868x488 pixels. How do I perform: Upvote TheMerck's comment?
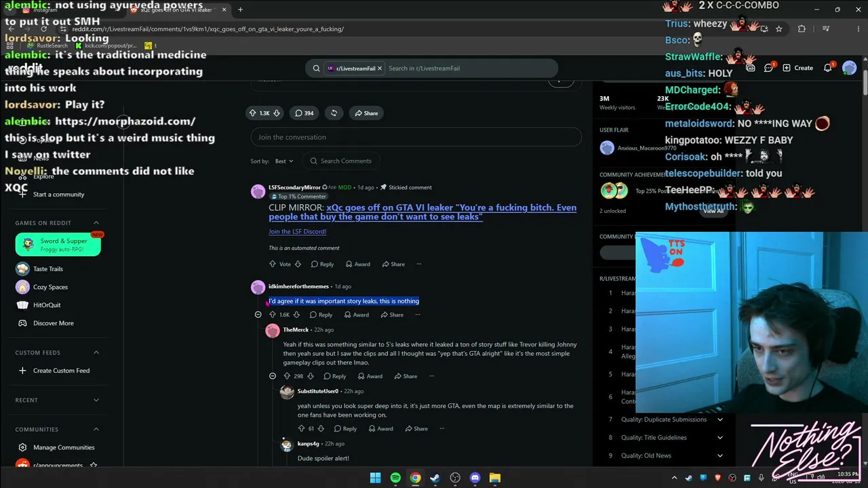pos(287,376)
